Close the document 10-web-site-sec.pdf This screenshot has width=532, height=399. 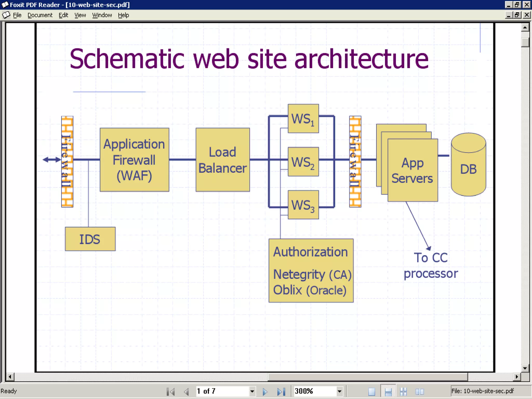click(527, 15)
